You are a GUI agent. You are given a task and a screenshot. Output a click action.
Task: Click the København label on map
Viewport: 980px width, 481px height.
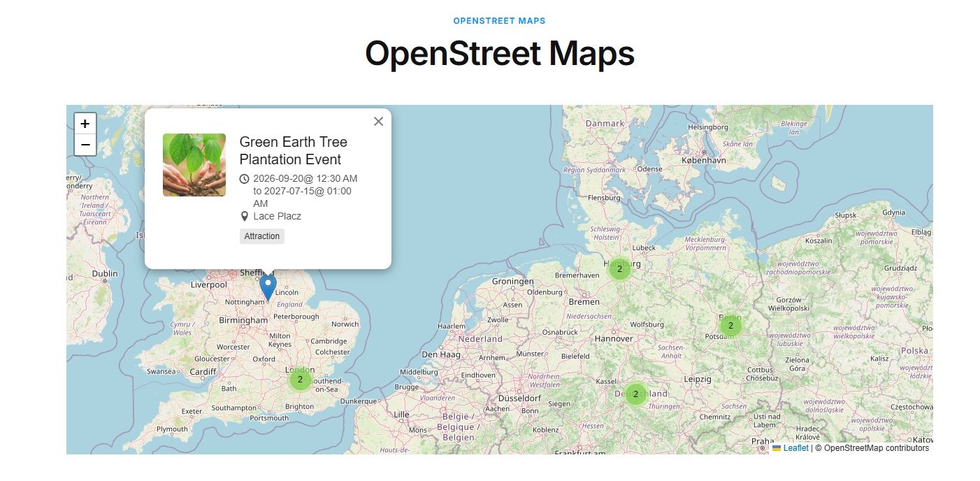704,160
